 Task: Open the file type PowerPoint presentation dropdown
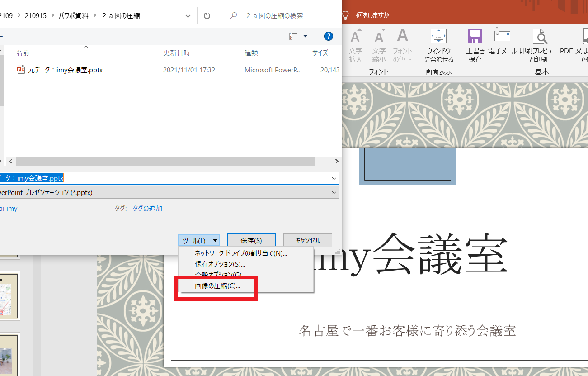[x=334, y=192]
